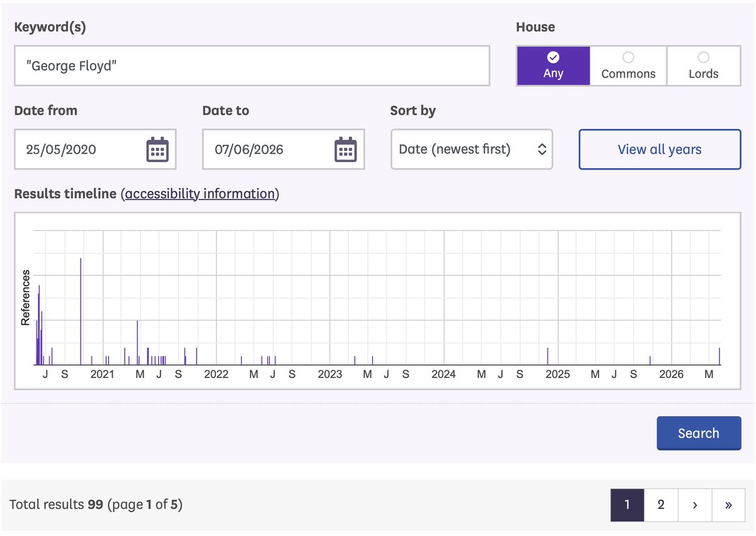The image size is (756, 536).
Task: Click the Keyword(s) input containing "George Floyd"
Action: 252,66
